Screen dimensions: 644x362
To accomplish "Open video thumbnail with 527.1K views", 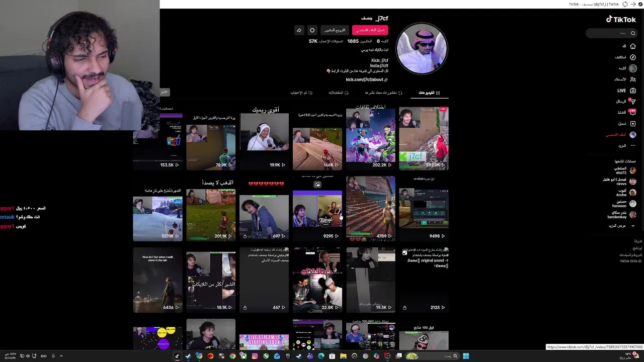I will pyautogui.click(x=157, y=209).
